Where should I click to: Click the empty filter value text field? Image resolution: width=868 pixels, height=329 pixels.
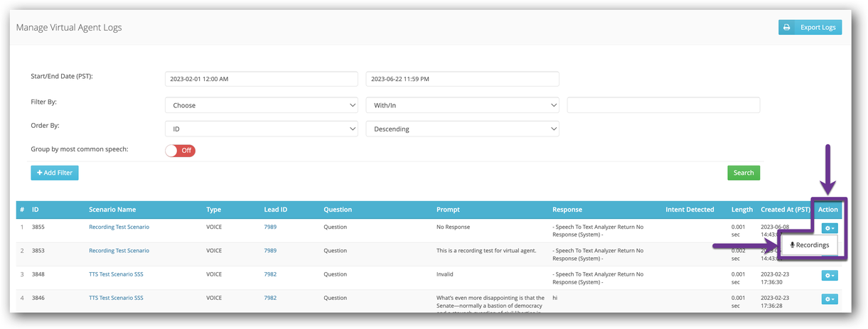[x=663, y=105]
